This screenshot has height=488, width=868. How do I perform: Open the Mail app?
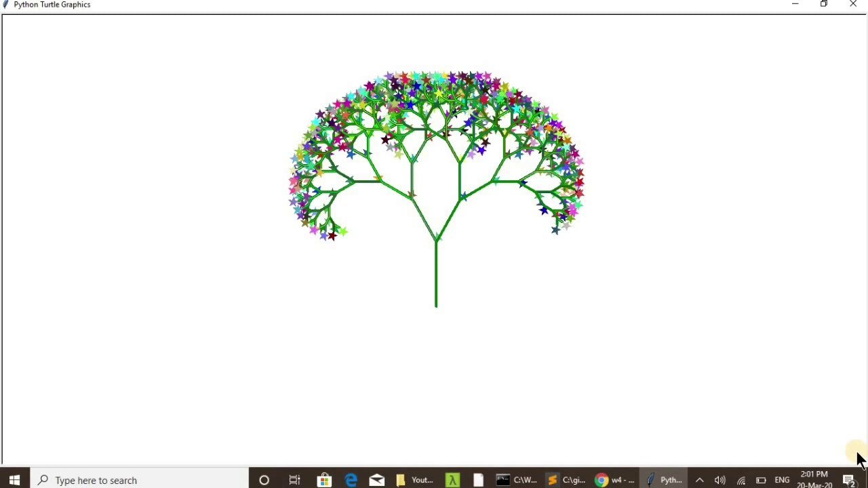(x=377, y=480)
